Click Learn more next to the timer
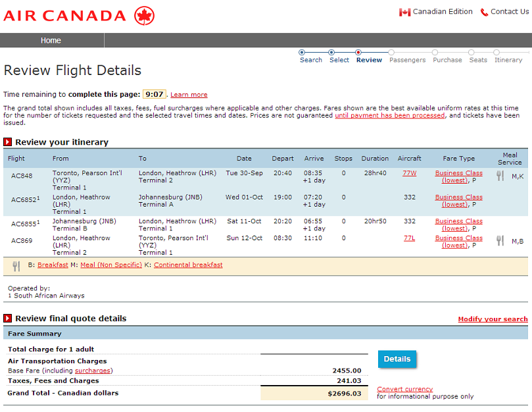The height and width of the screenshot is (412, 532). point(189,95)
